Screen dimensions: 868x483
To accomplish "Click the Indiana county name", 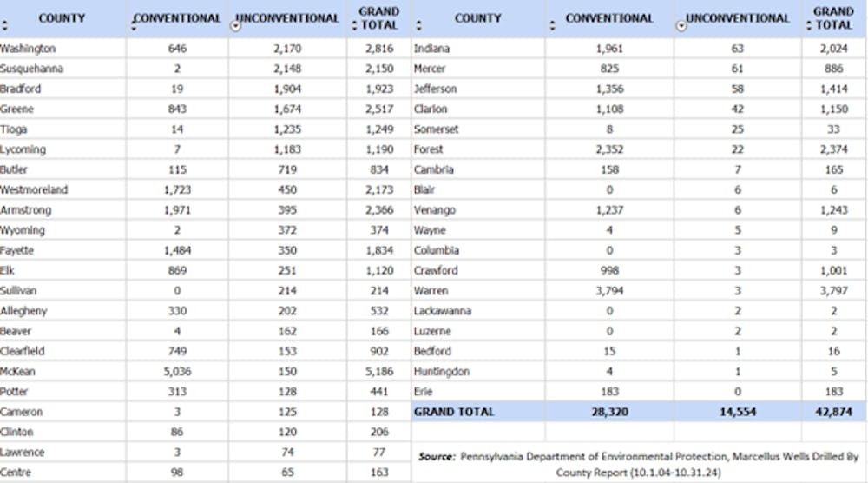I will click(431, 49).
